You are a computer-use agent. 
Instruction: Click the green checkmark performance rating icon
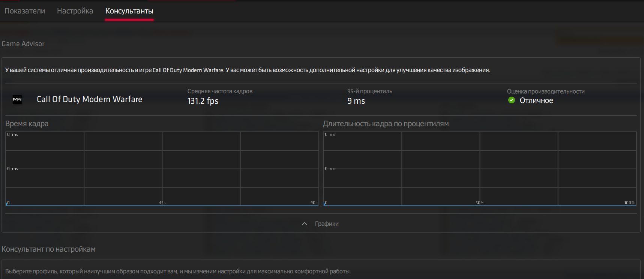[x=511, y=100]
